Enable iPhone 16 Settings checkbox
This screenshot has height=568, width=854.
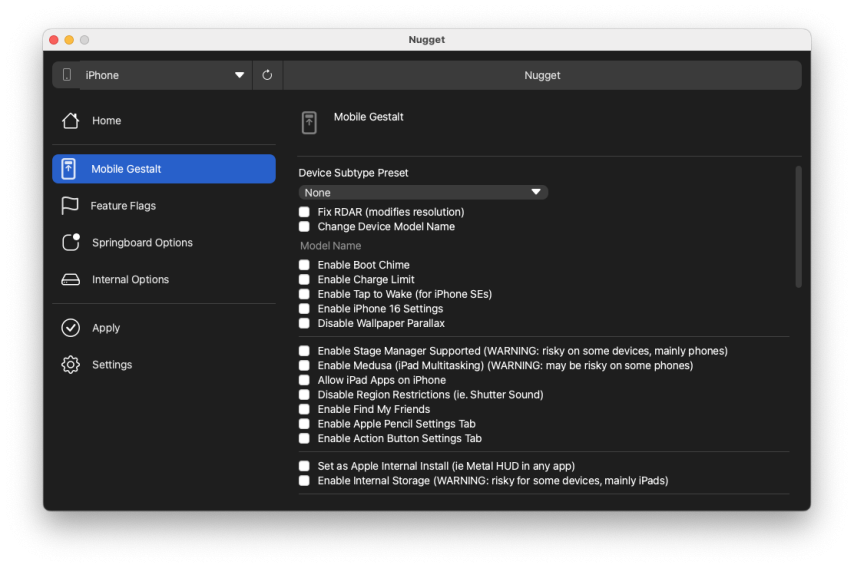click(304, 309)
